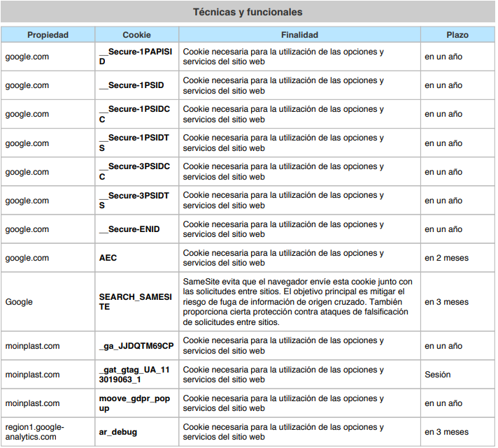Select the "Sesión" duration cell

click(438, 375)
